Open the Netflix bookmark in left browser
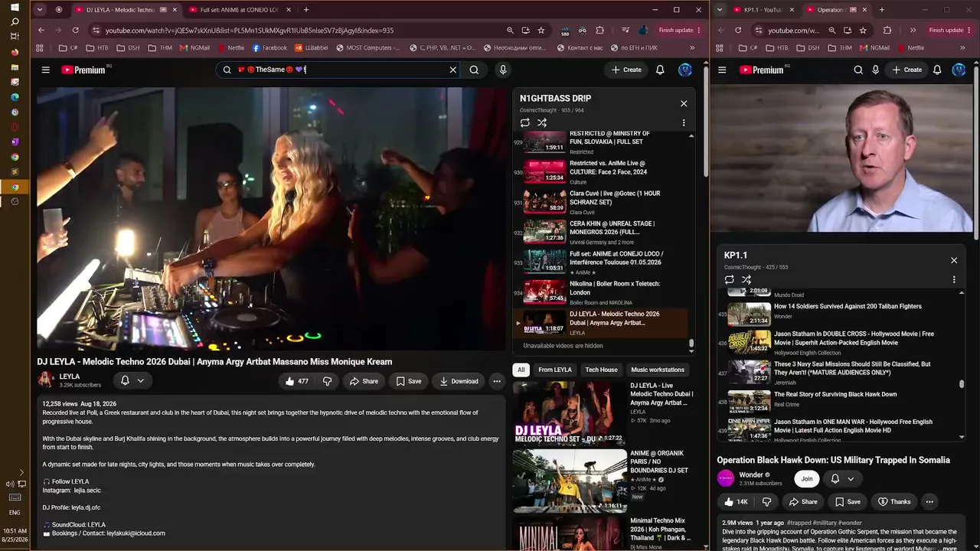The height and width of the screenshot is (551, 980). click(230, 47)
